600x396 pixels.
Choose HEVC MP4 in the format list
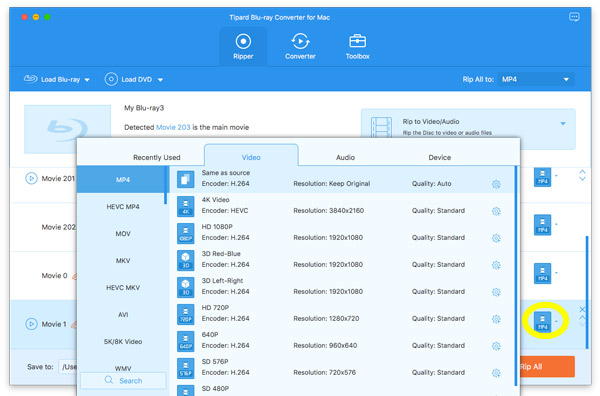[x=123, y=207]
